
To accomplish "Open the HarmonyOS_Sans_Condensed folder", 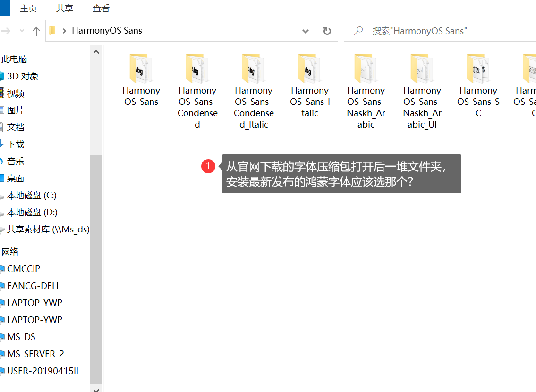I will click(x=197, y=91).
